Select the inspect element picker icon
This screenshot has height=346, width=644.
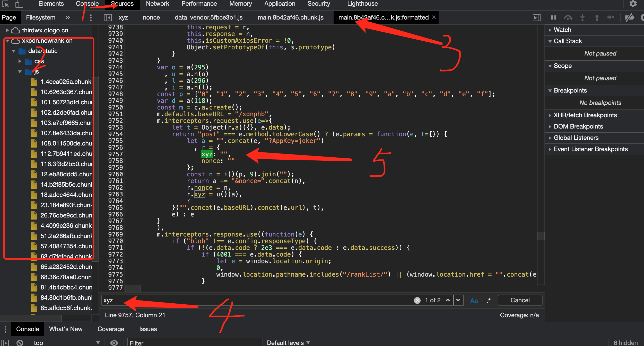pos(5,4)
